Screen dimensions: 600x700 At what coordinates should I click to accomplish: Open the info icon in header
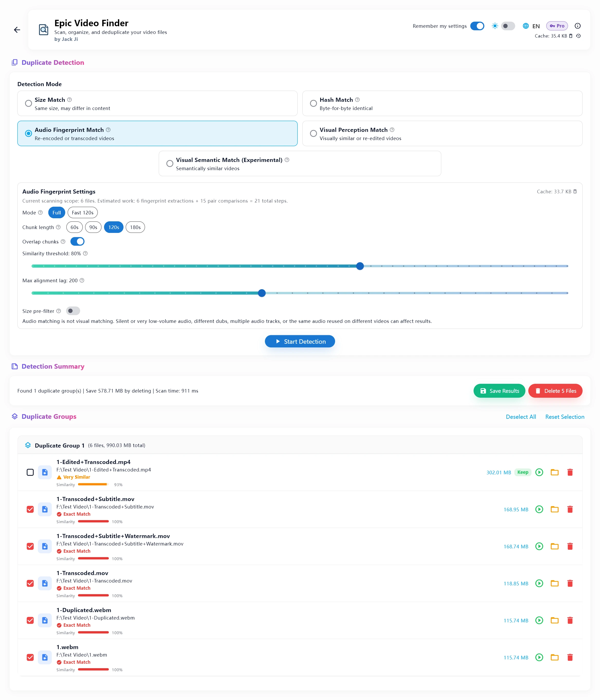point(578,26)
